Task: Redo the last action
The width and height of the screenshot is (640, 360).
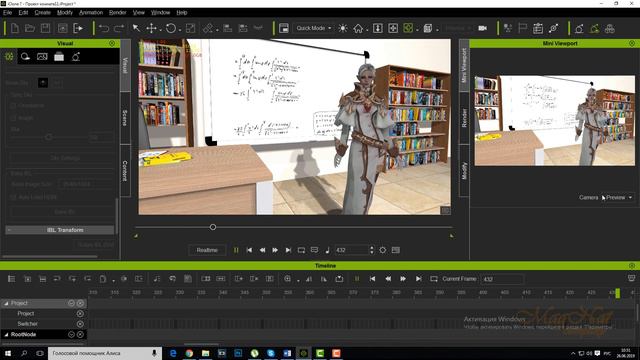Action: coord(119,28)
